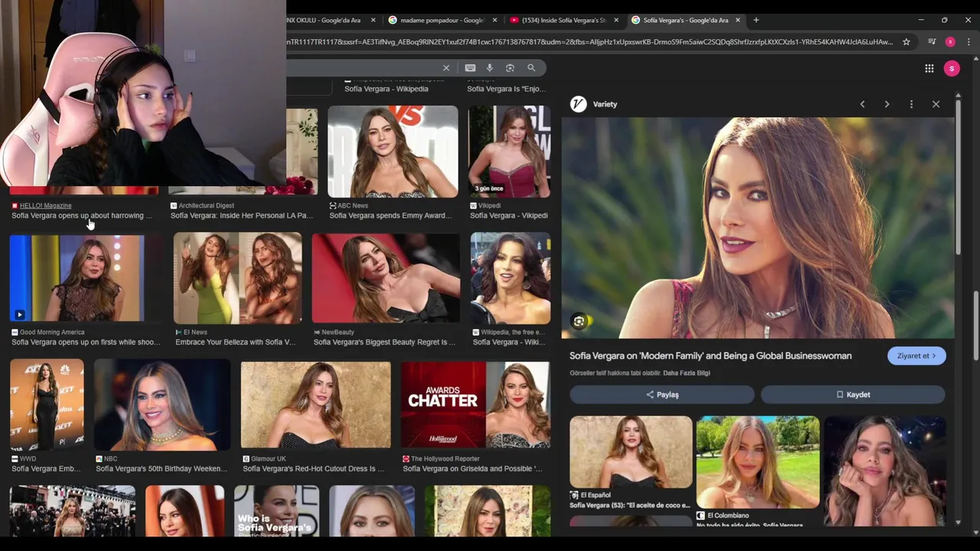Image resolution: width=980 pixels, height=551 pixels.
Task: Open the Awards Chatter Hollywood Reporter thumbnail
Action: point(475,405)
